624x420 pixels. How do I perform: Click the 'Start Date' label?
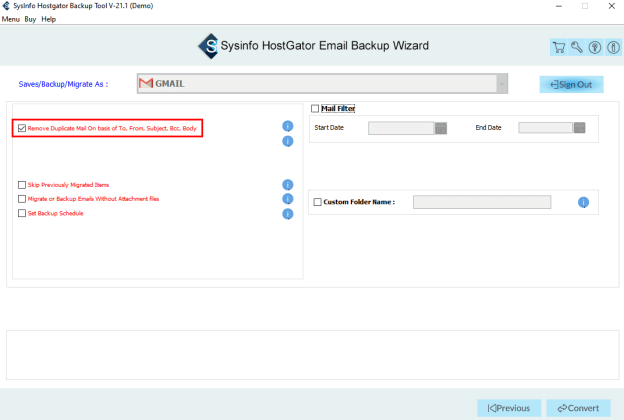coord(329,128)
